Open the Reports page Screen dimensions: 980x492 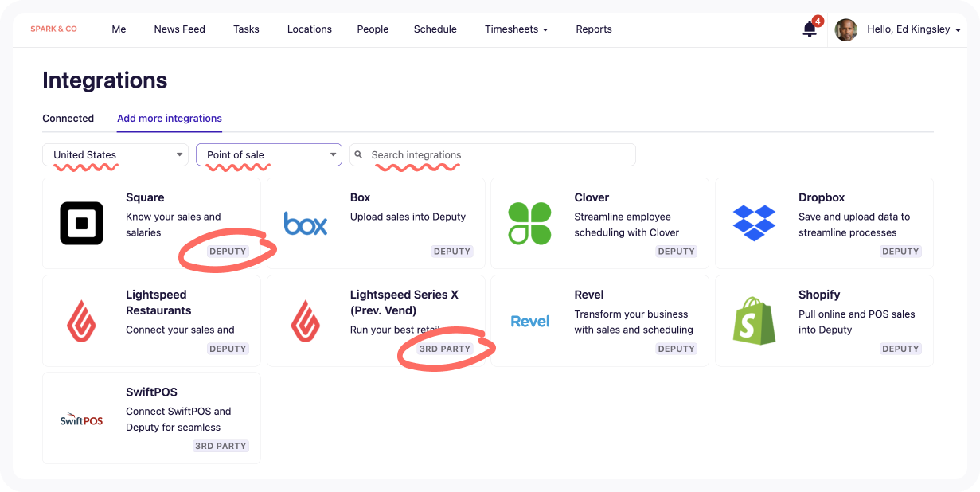tap(594, 29)
